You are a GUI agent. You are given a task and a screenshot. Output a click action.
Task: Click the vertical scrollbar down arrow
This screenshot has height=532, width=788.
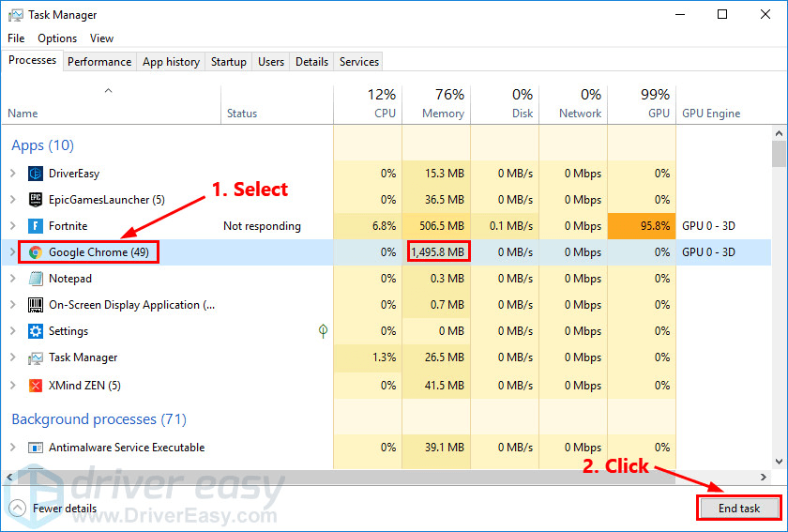(x=778, y=461)
